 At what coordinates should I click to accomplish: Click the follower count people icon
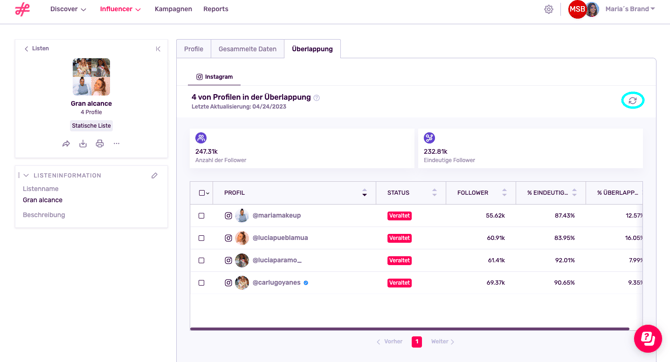(201, 138)
